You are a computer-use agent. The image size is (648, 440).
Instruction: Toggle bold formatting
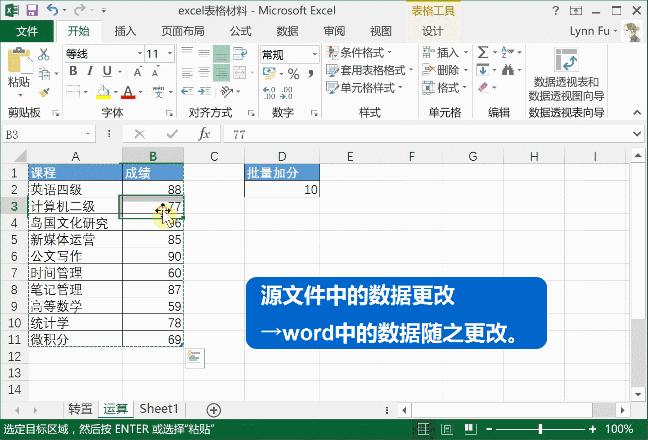pos(73,71)
